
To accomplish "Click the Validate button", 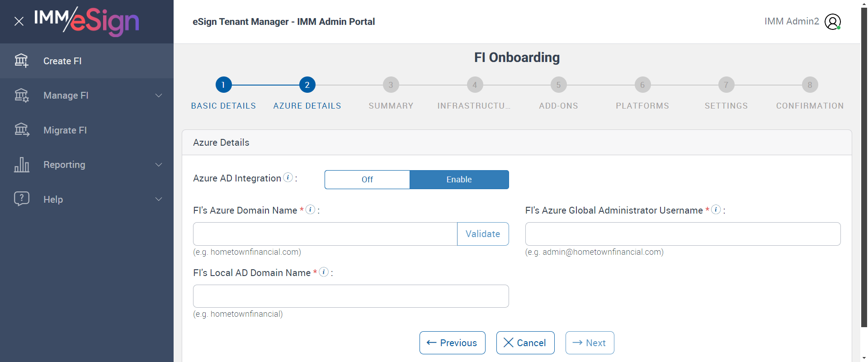I will pyautogui.click(x=482, y=234).
